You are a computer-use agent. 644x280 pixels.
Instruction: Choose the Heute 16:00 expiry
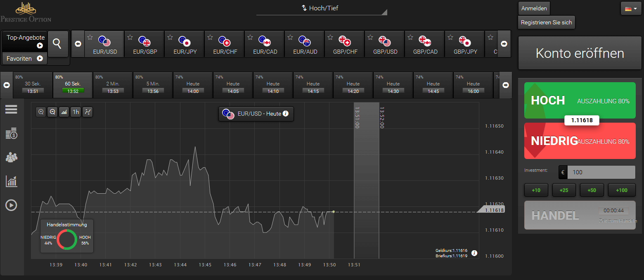tap(473, 85)
